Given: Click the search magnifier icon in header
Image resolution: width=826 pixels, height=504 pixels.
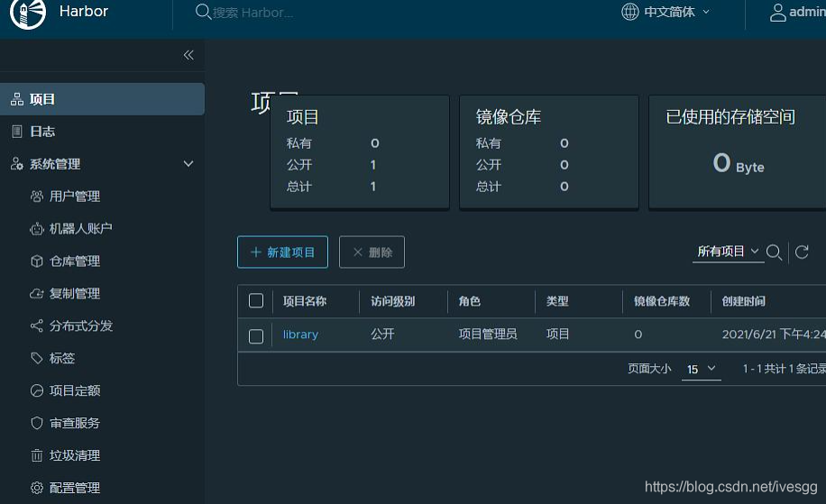Looking at the screenshot, I should tap(203, 12).
